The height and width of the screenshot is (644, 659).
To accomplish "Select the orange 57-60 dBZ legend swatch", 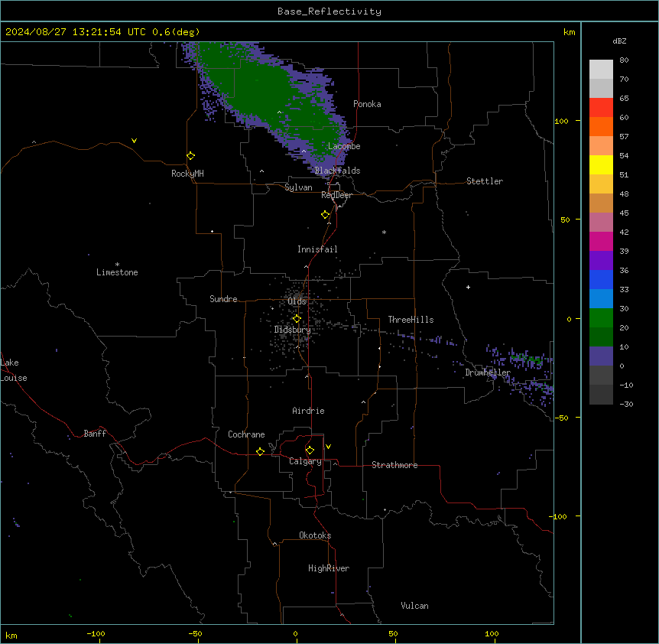I will (x=601, y=126).
